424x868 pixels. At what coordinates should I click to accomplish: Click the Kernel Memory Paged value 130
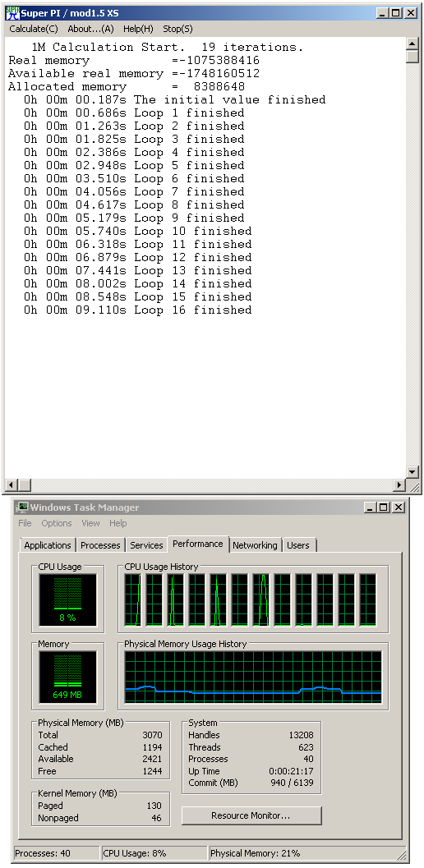pyautogui.click(x=154, y=806)
